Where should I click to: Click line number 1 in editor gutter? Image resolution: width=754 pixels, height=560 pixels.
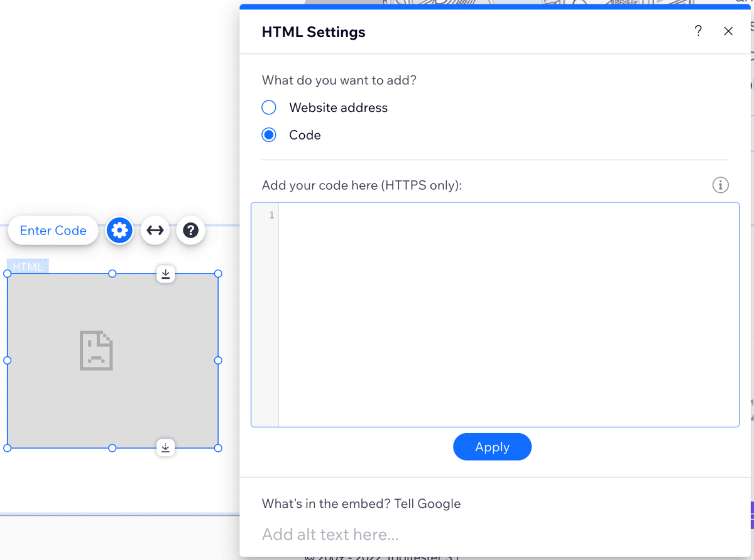(271, 216)
